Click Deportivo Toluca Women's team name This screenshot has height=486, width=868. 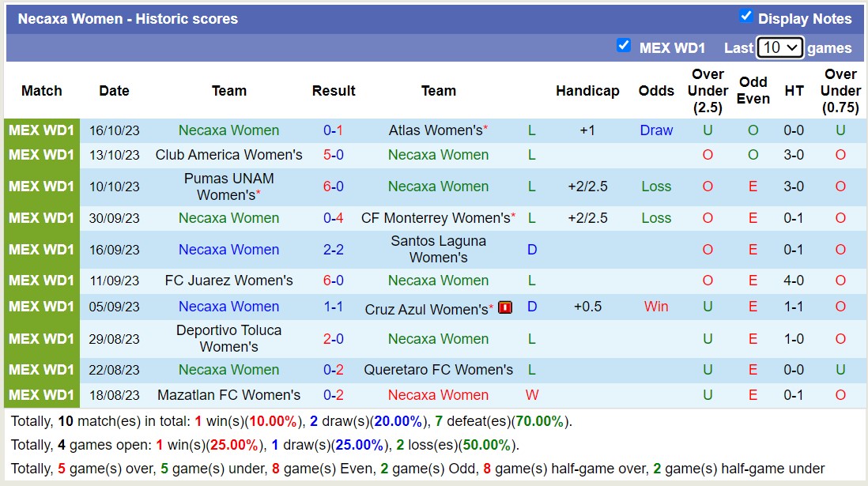(x=229, y=338)
